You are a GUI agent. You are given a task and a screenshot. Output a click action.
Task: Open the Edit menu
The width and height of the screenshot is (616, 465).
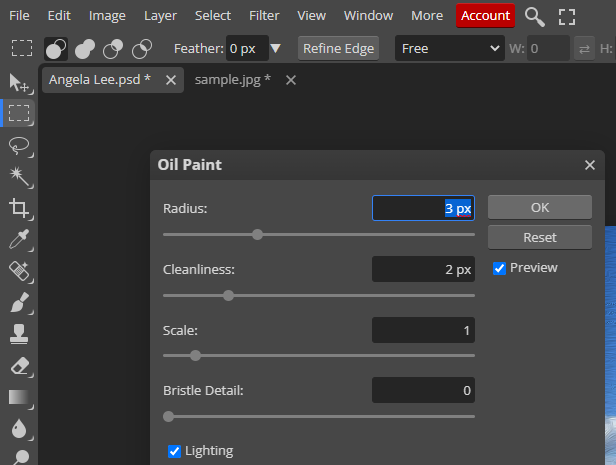(59, 16)
